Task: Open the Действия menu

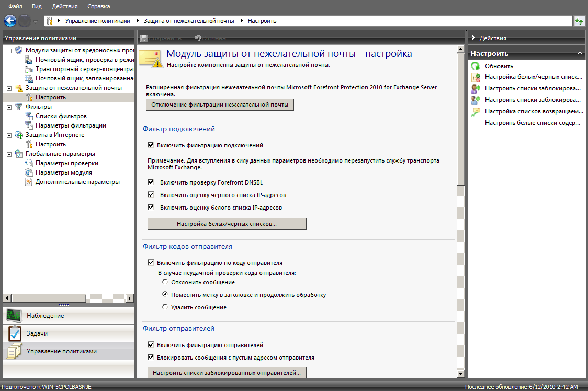Action: (65, 6)
